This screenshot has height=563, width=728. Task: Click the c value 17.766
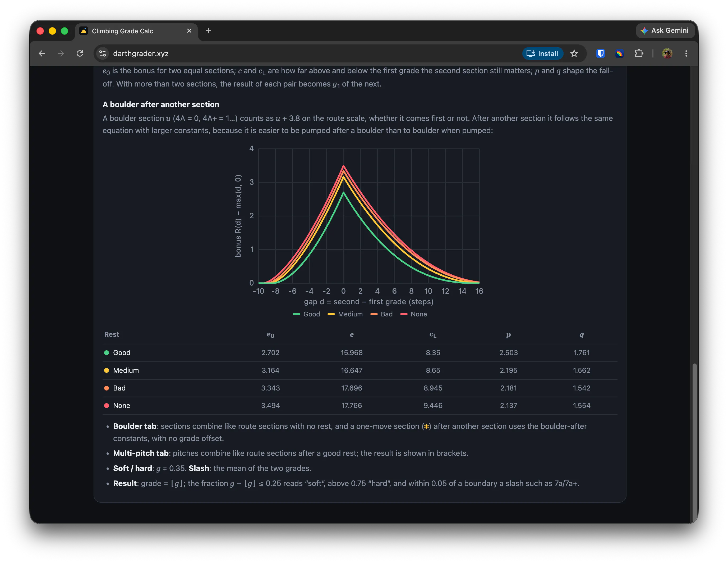351,406
